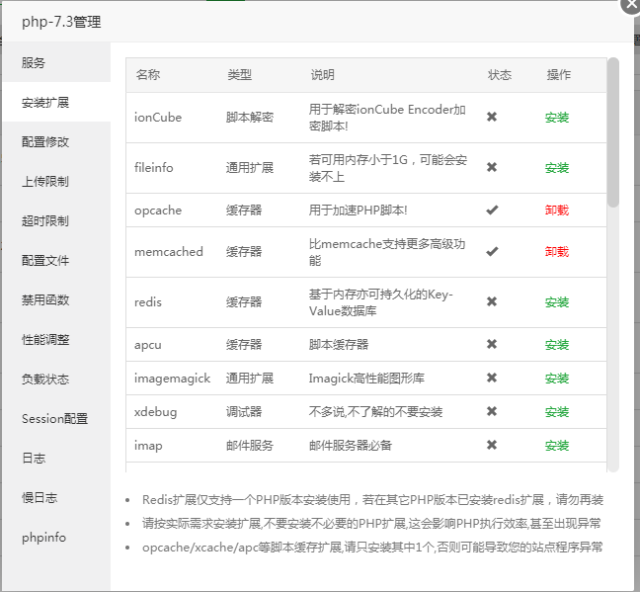The width and height of the screenshot is (640, 592).
Task: Open 性能调整 settings tab
Action: [x=56, y=340]
